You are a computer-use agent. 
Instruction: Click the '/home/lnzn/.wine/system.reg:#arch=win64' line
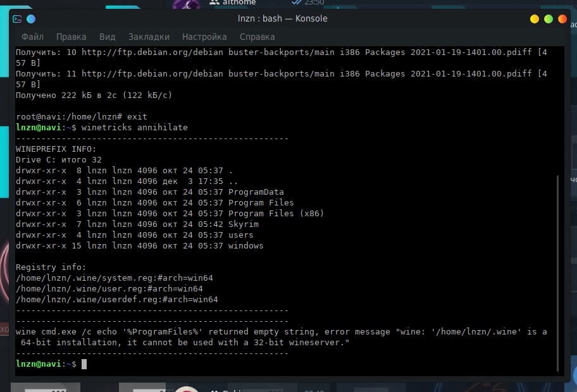[x=114, y=278]
